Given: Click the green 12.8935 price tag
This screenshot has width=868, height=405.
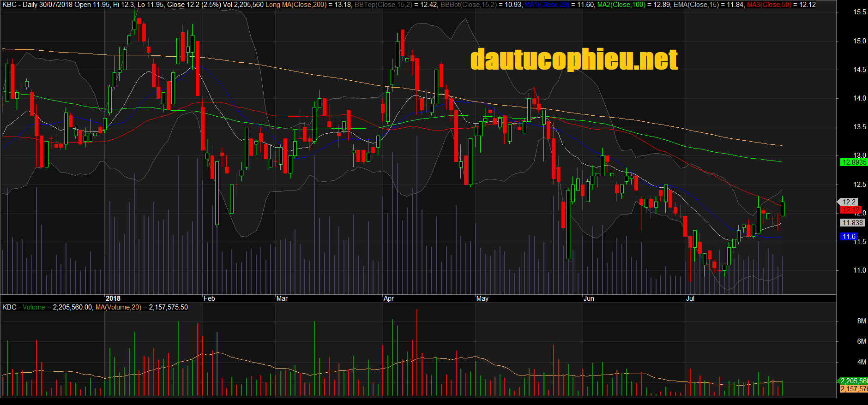Looking at the screenshot, I should pyautogui.click(x=854, y=162).
